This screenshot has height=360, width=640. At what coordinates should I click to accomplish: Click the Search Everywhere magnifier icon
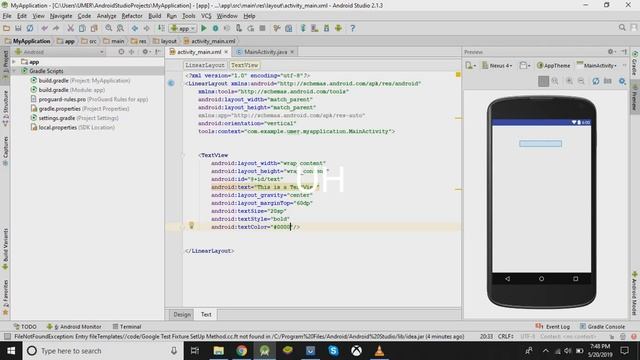point(622,28)
